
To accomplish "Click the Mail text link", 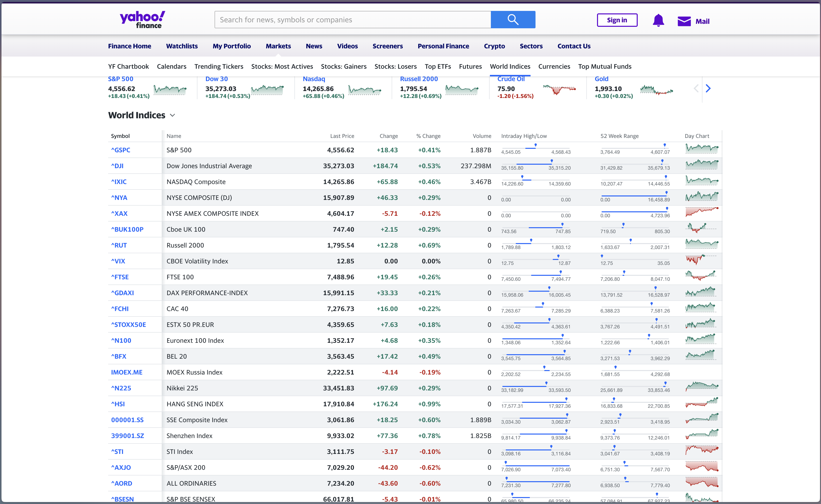I will click(x=702, y=21).
